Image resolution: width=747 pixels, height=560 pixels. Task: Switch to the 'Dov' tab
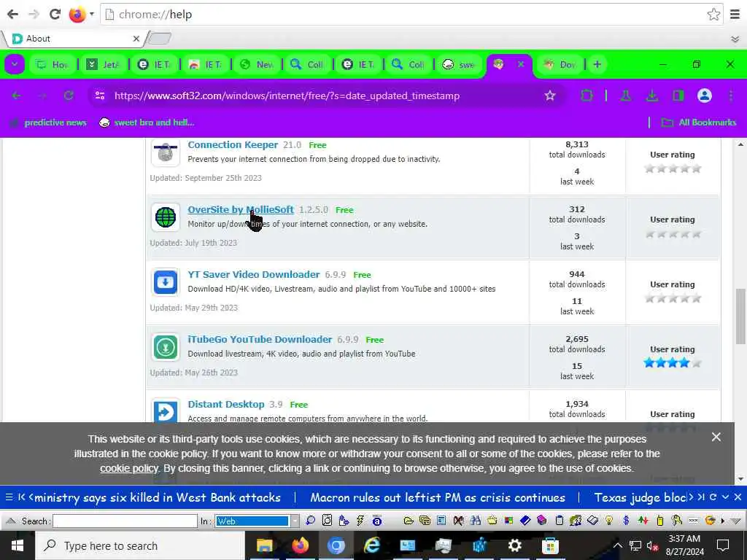(x=560, y=64)
